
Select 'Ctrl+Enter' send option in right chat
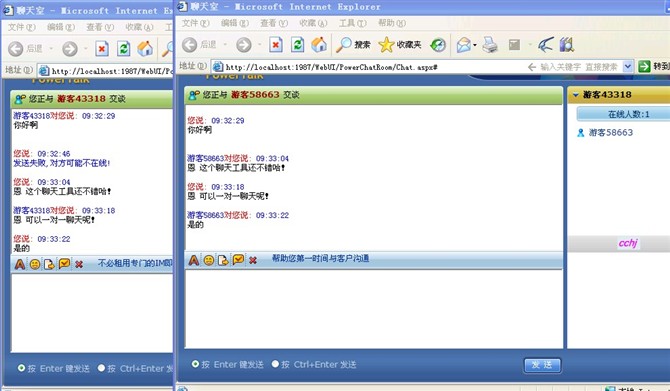(275, 364)
